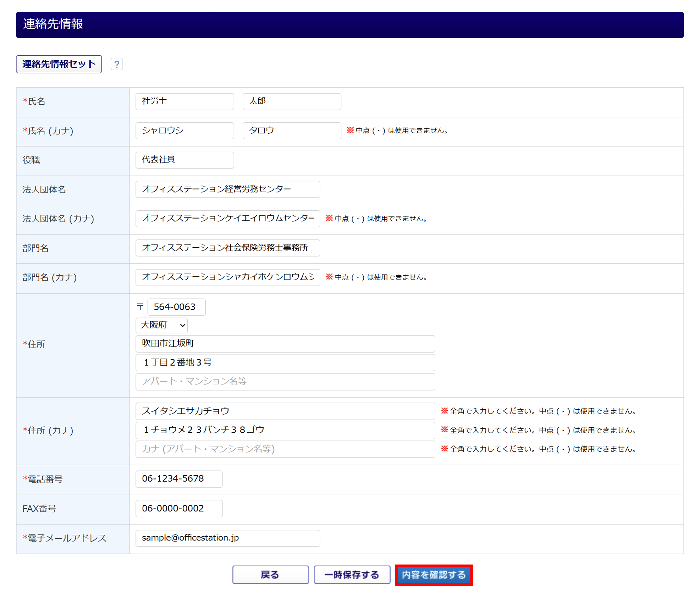Select the スイタシエサカチョウ kana address field
The width and height of the screenshot is (700, 600).
pyautogui.click(x=285, y=411)
